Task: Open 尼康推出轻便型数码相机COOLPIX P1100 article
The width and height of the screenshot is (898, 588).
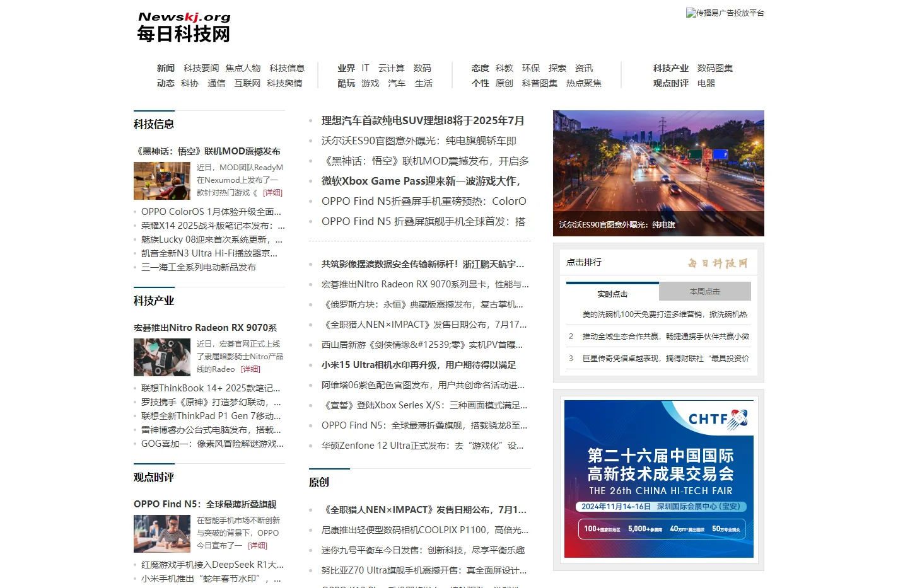Action: [425, 530]
